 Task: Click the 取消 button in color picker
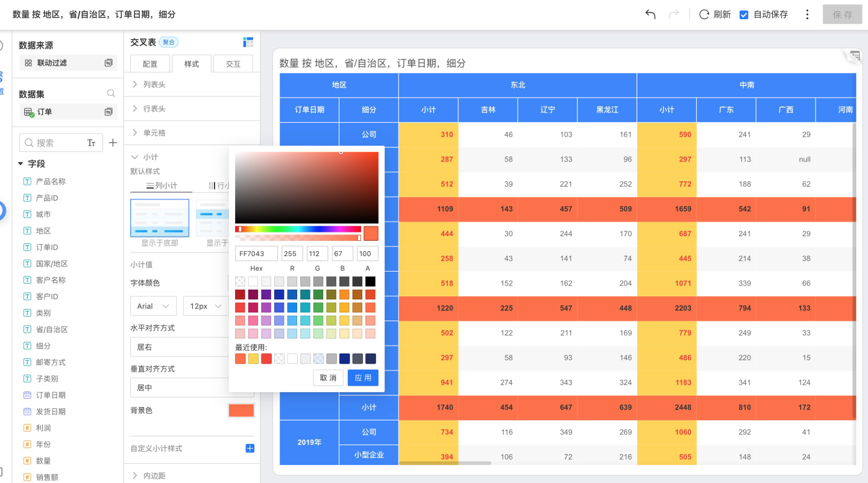tap(328, 378)
